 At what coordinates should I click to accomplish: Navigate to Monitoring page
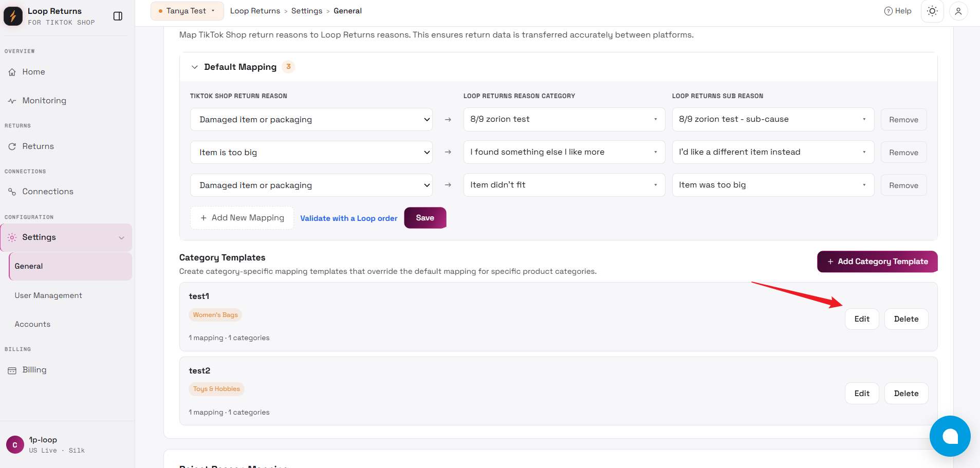pyautogui.click(x=44, y=101)
